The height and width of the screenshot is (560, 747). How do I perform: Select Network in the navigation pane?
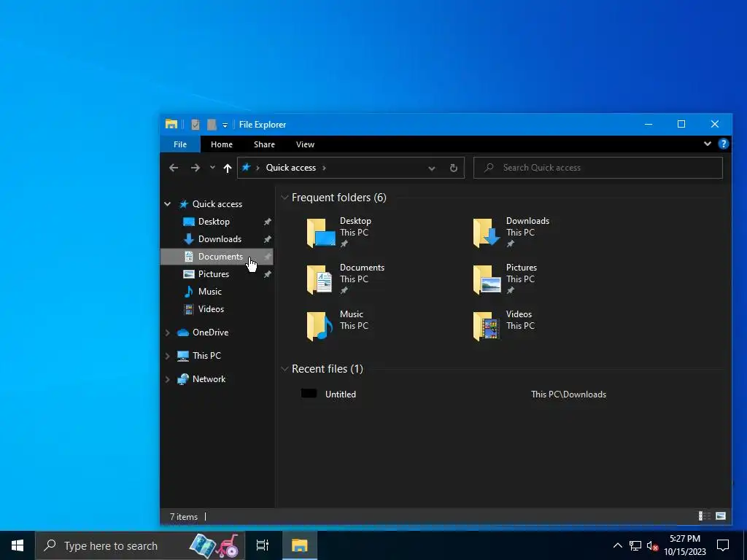pyautogui.click(x=209, y=379)
